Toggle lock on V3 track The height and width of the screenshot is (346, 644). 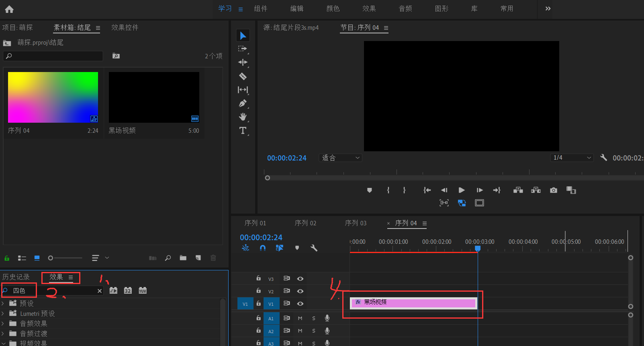click(x=259, y=278)
